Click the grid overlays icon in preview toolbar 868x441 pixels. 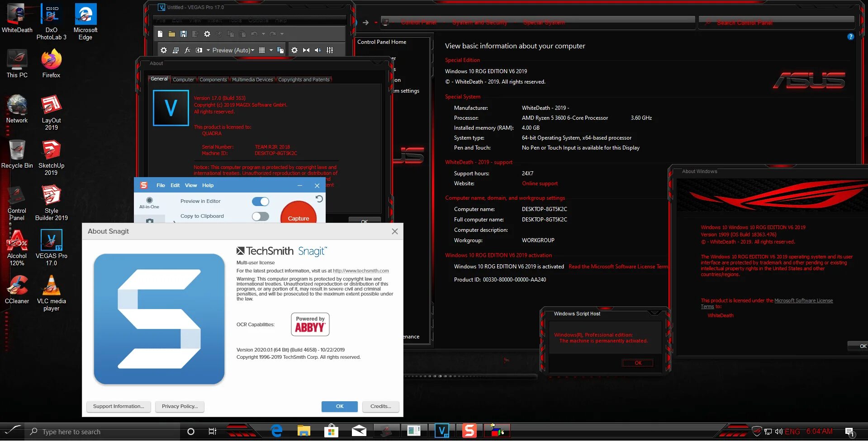pyautogui.click(x=262, y=50)
